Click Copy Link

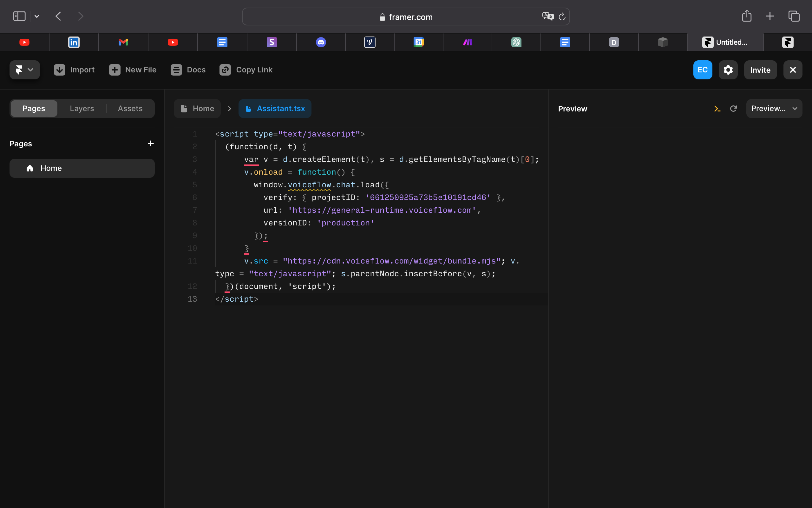click(246, 70)
